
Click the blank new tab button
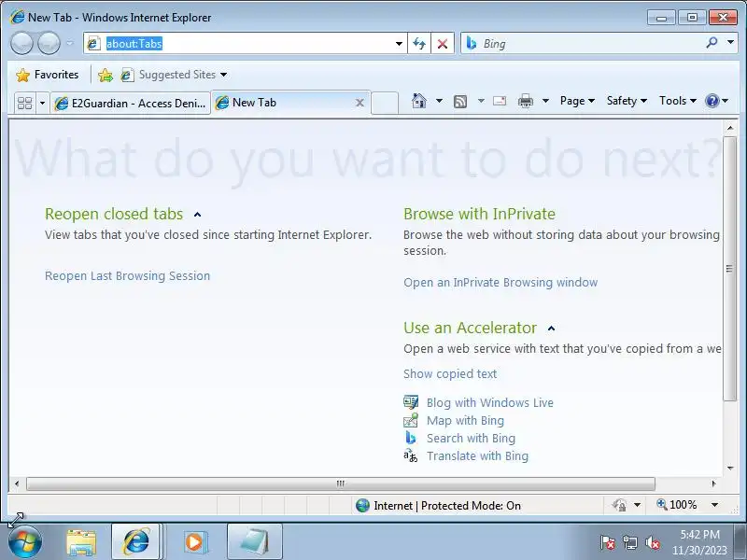point(385,103)
